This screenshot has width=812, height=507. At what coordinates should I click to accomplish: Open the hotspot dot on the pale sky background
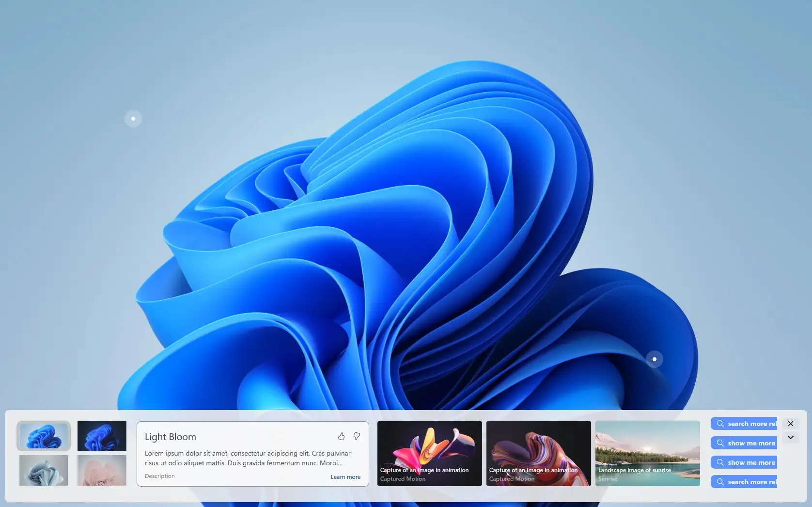coord(133,119)
